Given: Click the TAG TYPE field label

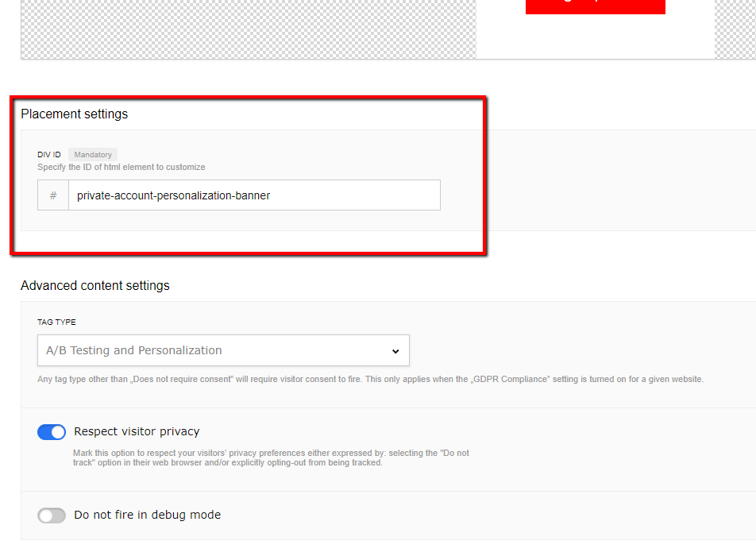Looking at the screenshot, I should (x=56, y=322).
